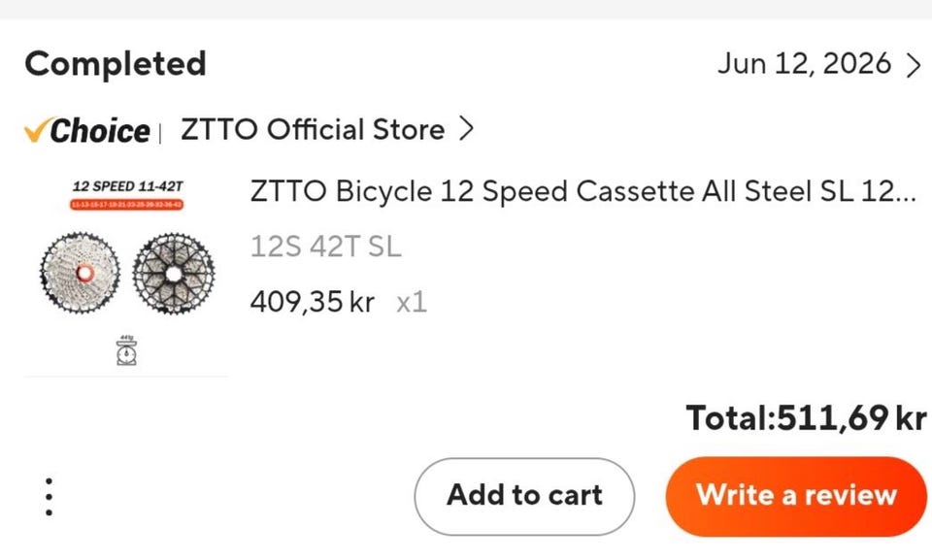Open store page via chevron after ZTTO Official Store
Screen dimensions: 932x560
tap(467, 128)
